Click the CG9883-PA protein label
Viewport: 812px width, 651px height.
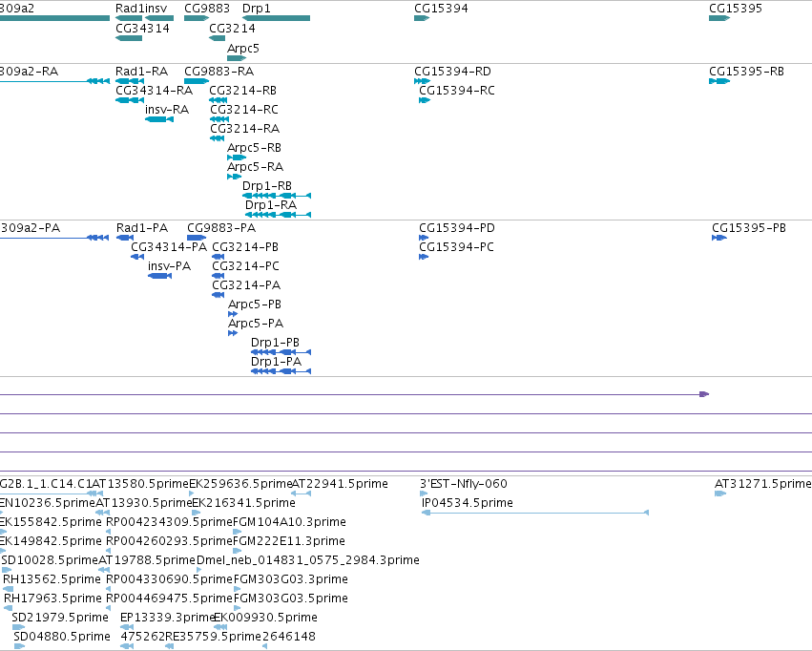click(x=221, y=228)
